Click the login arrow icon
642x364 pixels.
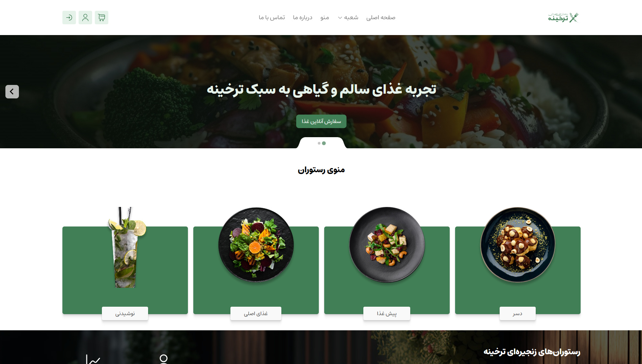[x=69, y=18]
